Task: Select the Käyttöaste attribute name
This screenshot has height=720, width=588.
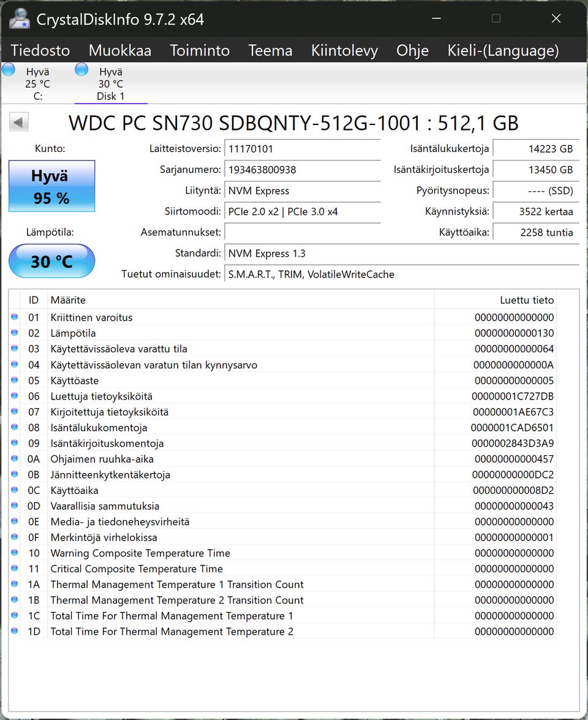Action: [x=74, y=380]
